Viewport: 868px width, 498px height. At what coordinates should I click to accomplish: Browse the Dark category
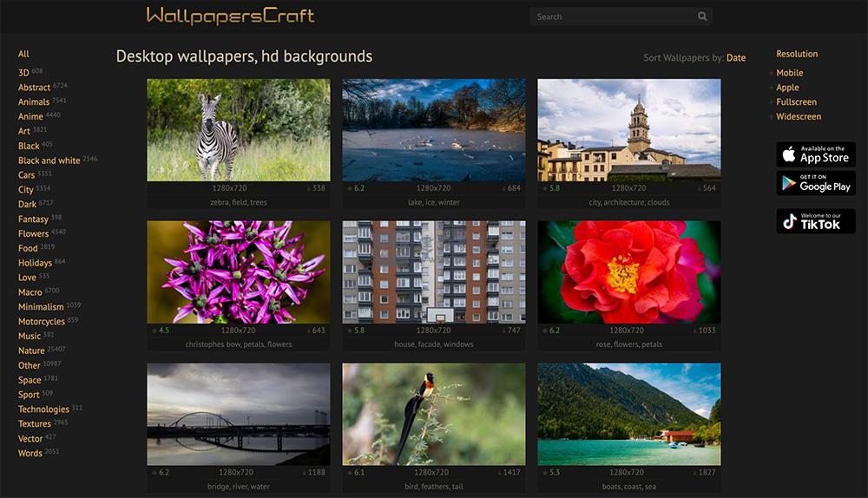[x=27, y=204]
